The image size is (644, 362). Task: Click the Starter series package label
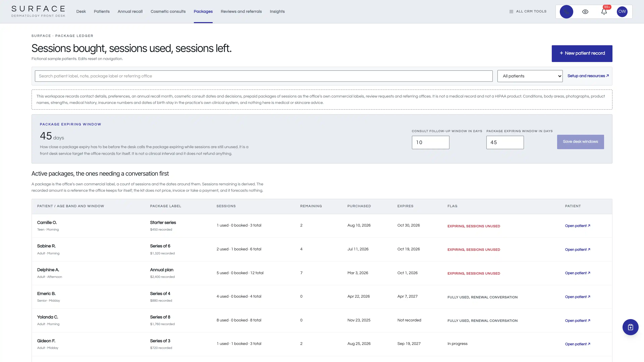[163, 223]
